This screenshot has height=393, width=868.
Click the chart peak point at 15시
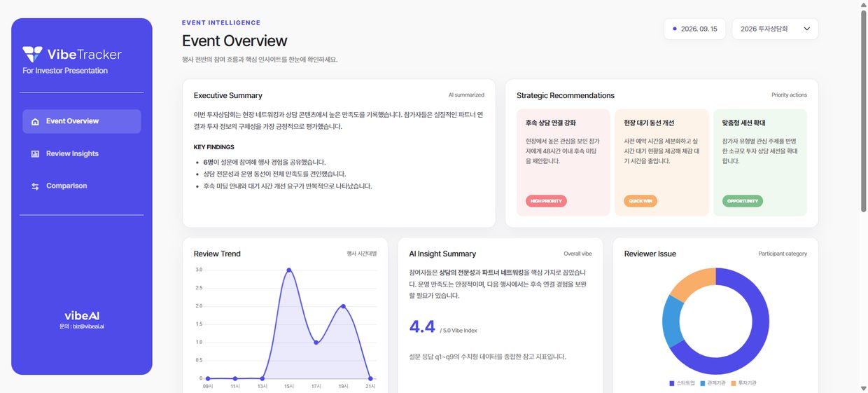click(289, 270)
